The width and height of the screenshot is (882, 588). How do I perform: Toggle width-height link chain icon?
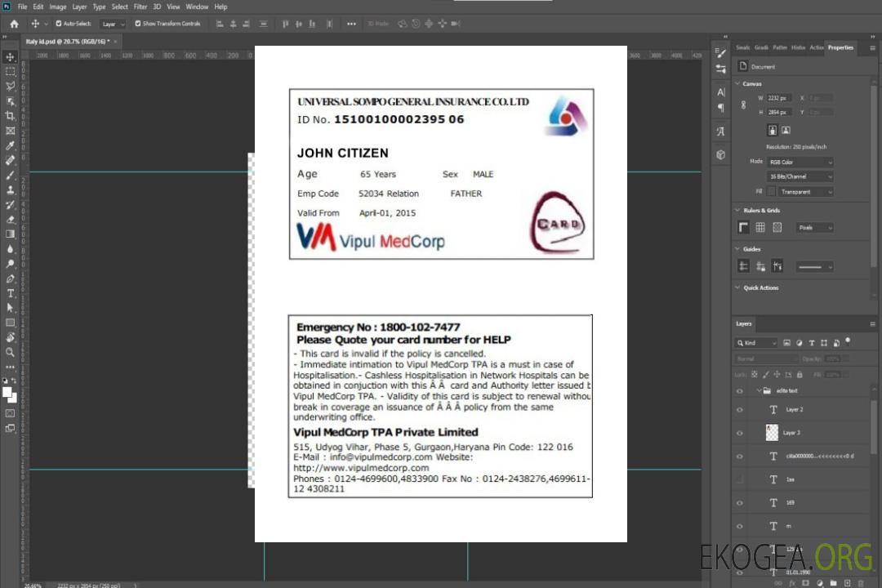(x=743, y=105)
